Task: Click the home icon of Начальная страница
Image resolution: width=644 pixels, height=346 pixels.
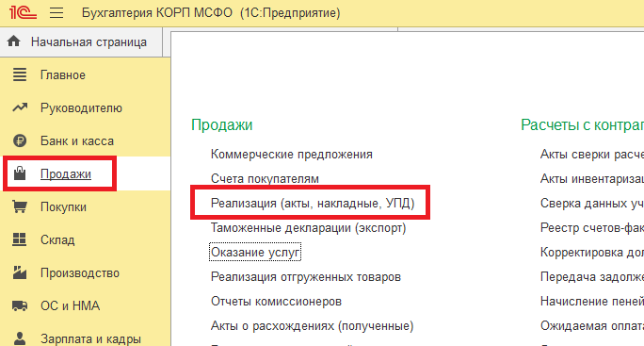Action: click(x=13, y=41)
